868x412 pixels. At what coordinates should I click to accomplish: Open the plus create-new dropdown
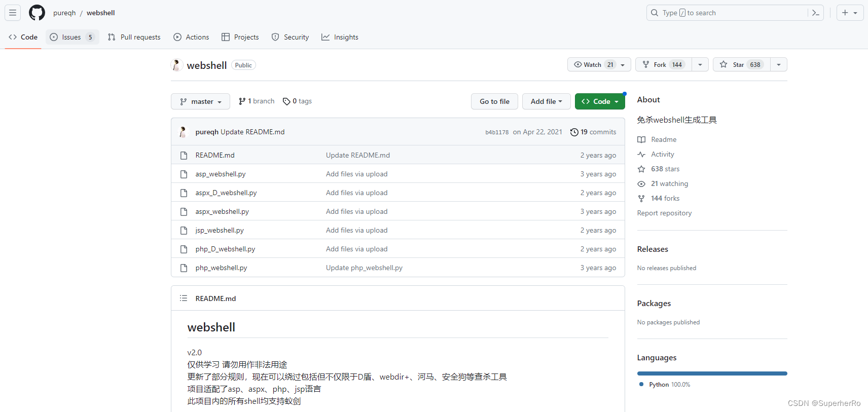click(850, 13)
